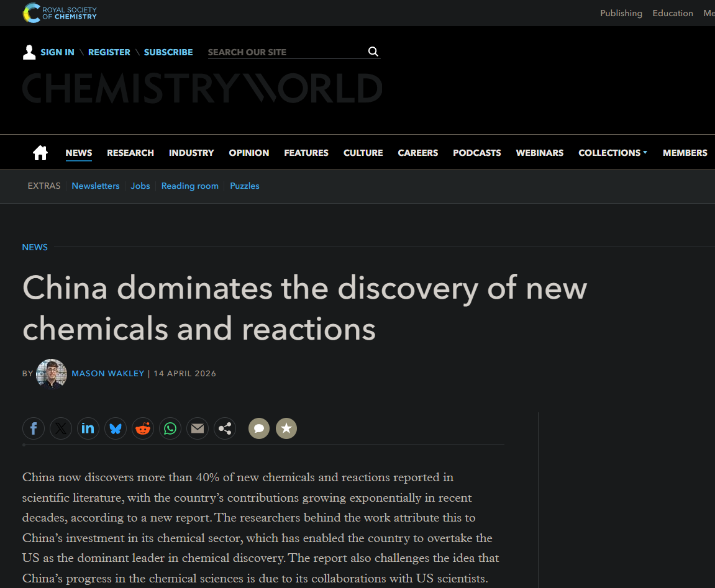The width and height of the screenshot is (715, 588).
Task: Open the News section tab
Action: coord(78,153)
